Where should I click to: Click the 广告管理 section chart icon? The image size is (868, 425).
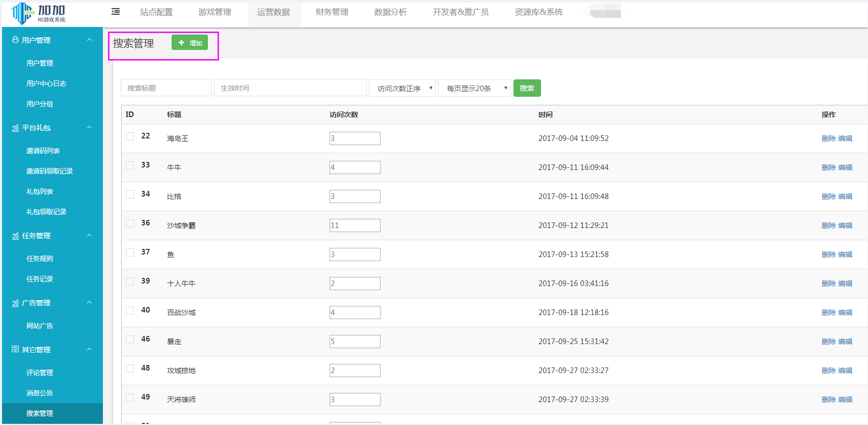(15, 303)
